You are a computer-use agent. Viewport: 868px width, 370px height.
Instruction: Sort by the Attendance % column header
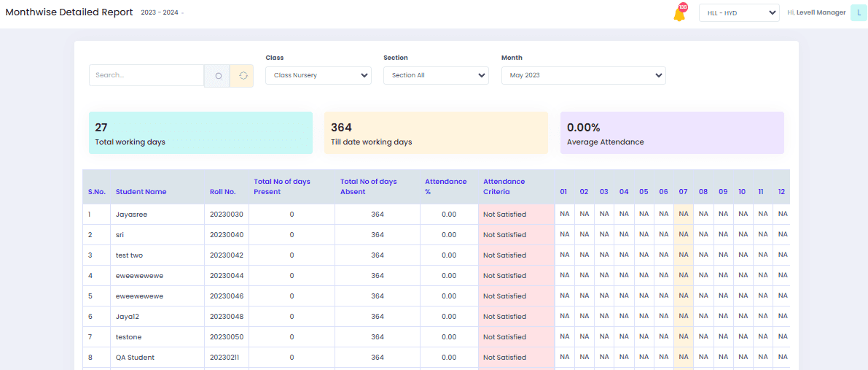click(x=446, y=186)
